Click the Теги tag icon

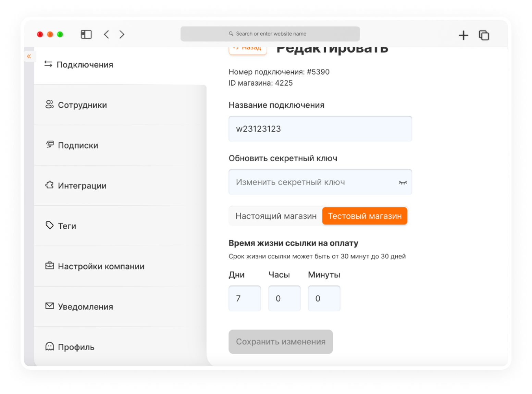point(49,225)
